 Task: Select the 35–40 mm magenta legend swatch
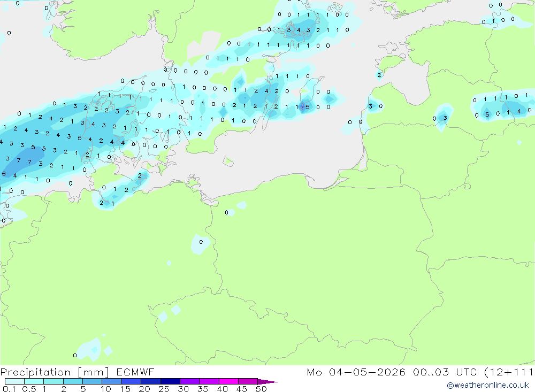pyautogui.click(x=209, y=381)
